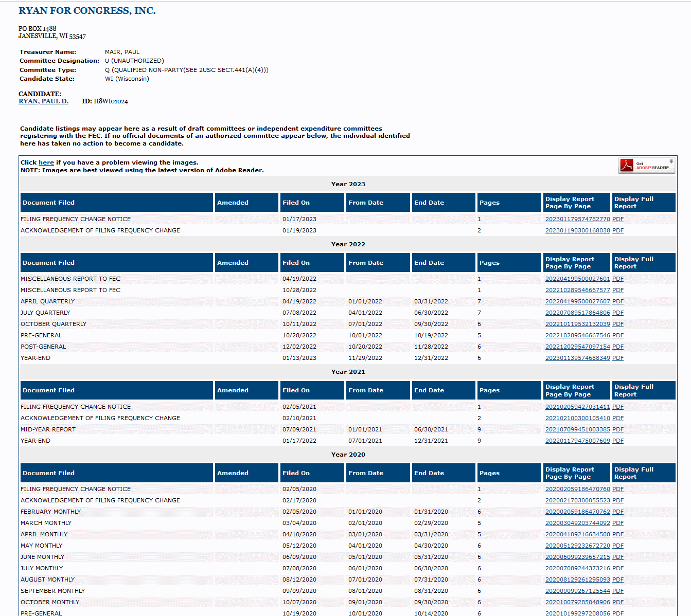Open PDF for 2021 Filing Frequency Change Notice
Image resolution: width=691 pixels, height=616 pixels.
pos(618,407)
